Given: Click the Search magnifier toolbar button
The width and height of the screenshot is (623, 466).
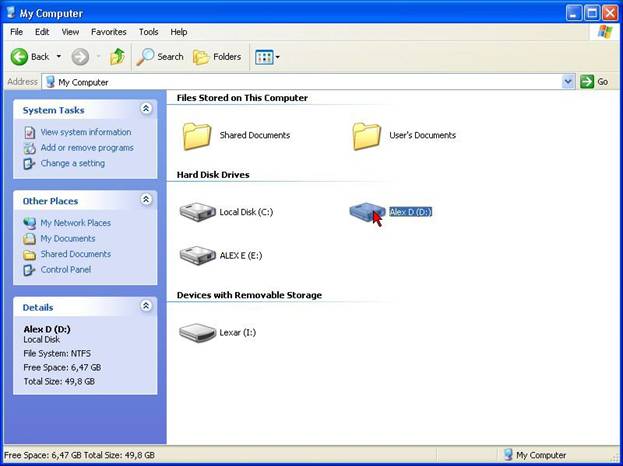Looking at the screenshot, I should coord(160,57).
